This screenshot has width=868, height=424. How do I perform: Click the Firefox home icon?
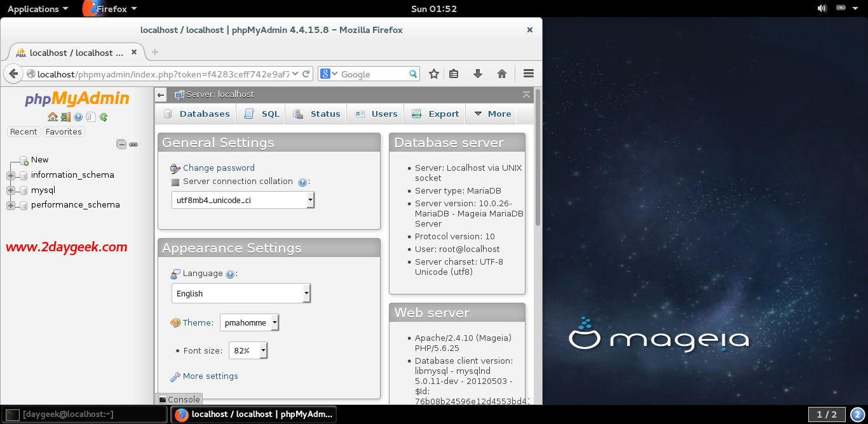pyautogui.click(x=502, y=74)
